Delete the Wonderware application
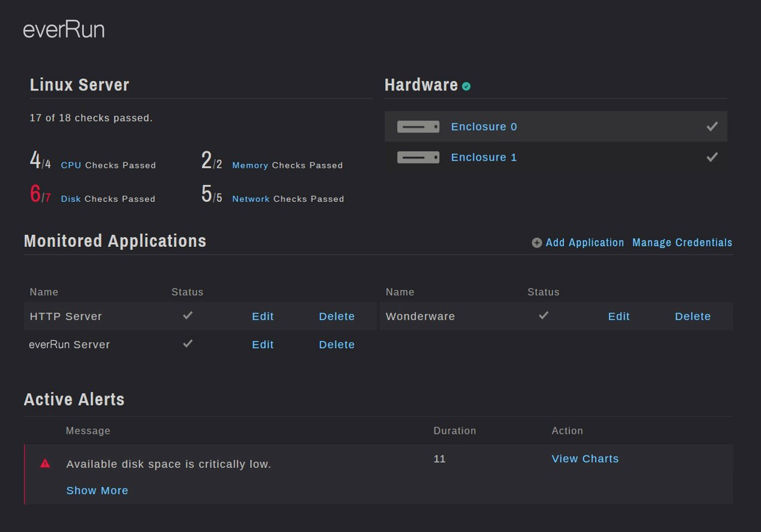This screenshot has height=532, width=761. (x=693, y=316)
